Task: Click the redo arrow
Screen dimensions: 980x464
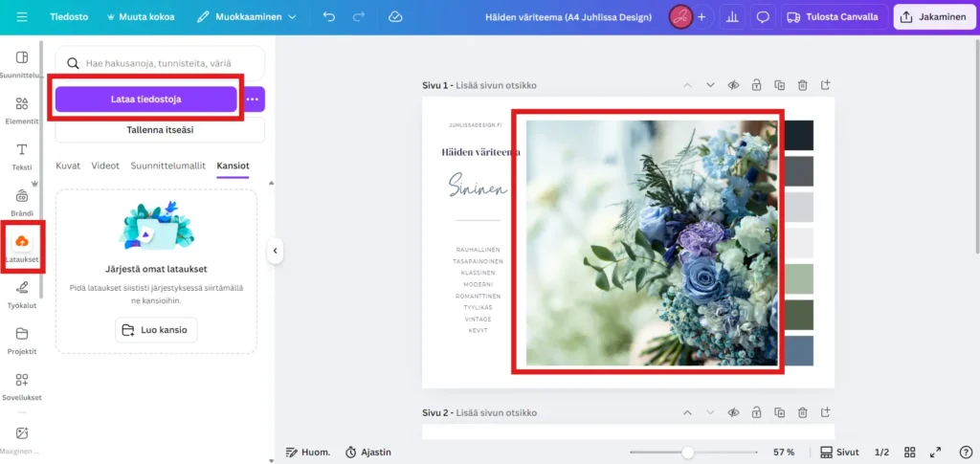Action: tap(360, 17)
